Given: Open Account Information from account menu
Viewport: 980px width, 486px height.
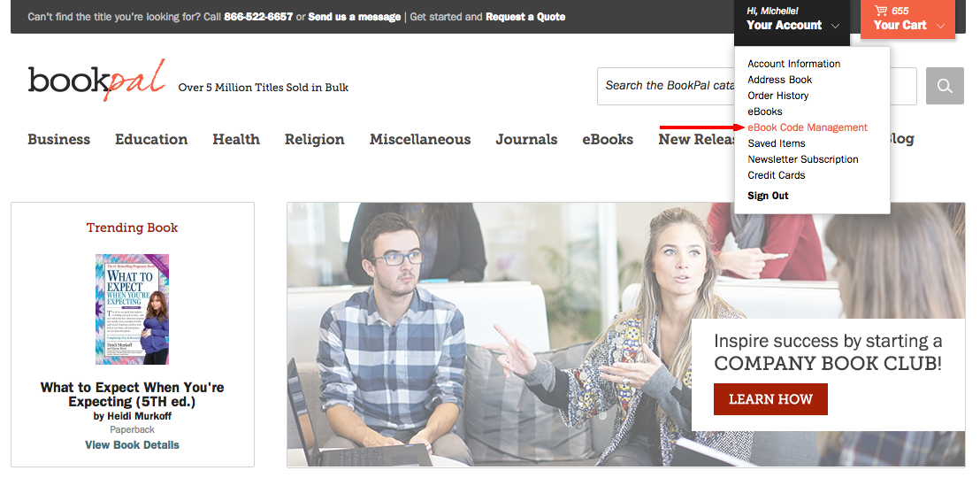Looking at the screenshot, I should pos(793,64).
